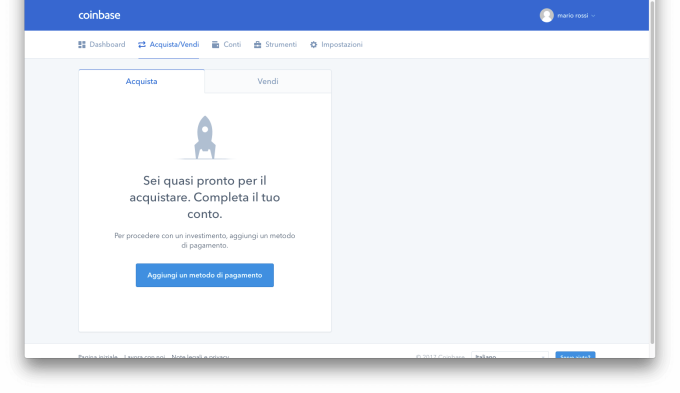This screenshot has width=680, height=393.
Task: Click the page vertical scrollbar
Action: click(x=652, y=172)
